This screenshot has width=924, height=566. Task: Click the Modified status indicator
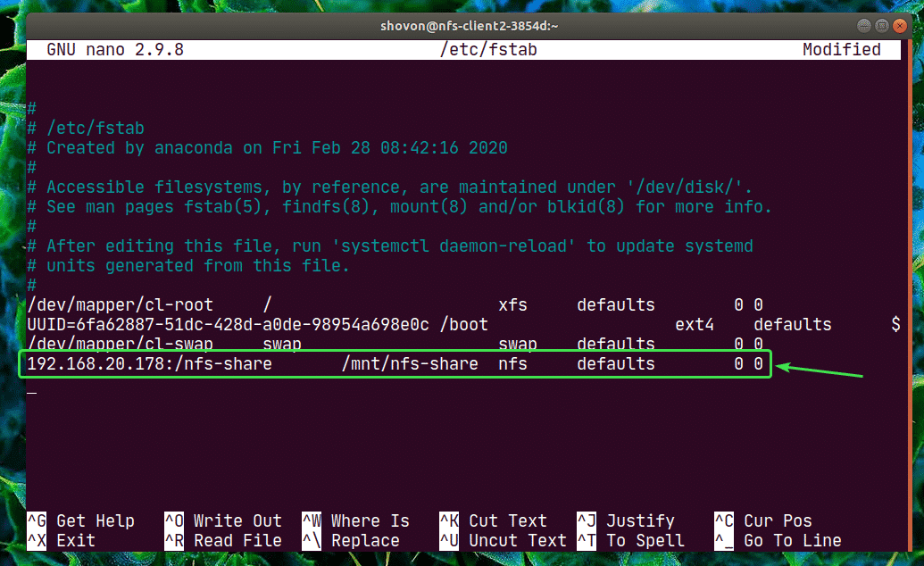[x=842, y=49]
